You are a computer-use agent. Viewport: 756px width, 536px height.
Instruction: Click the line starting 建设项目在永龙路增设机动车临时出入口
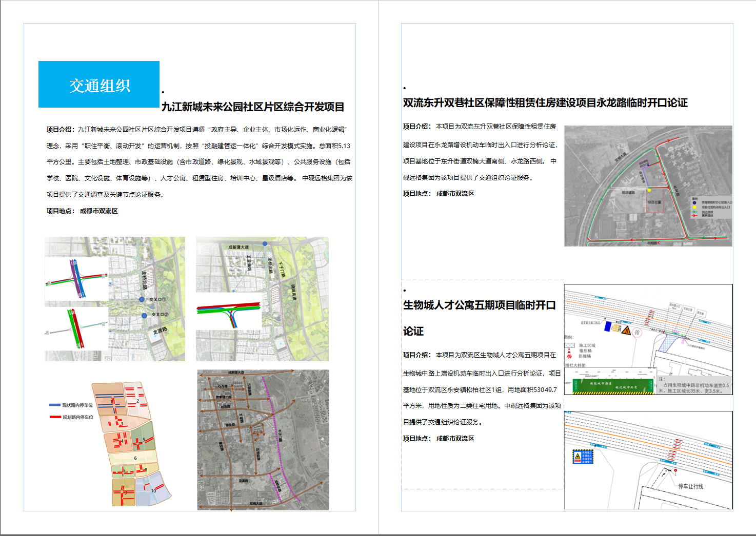click(480, 145)
